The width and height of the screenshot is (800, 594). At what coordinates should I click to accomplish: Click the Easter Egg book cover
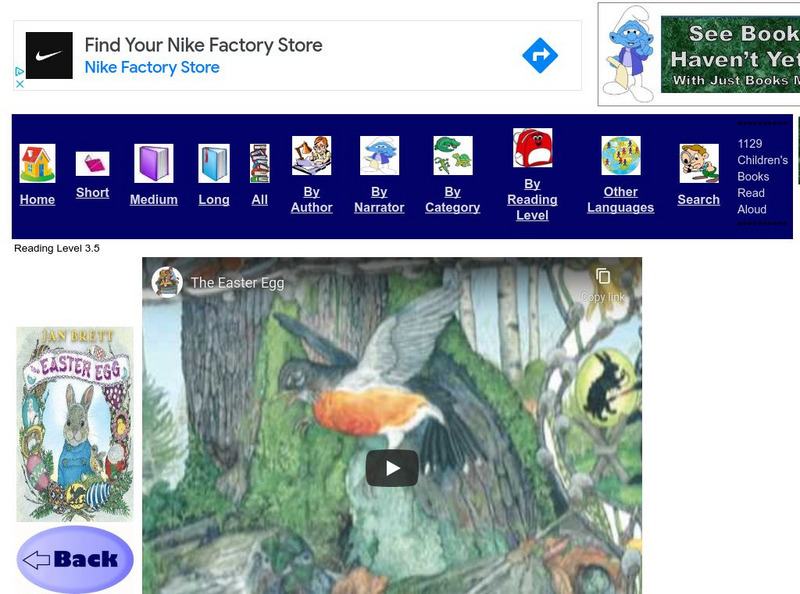(75, 424)
